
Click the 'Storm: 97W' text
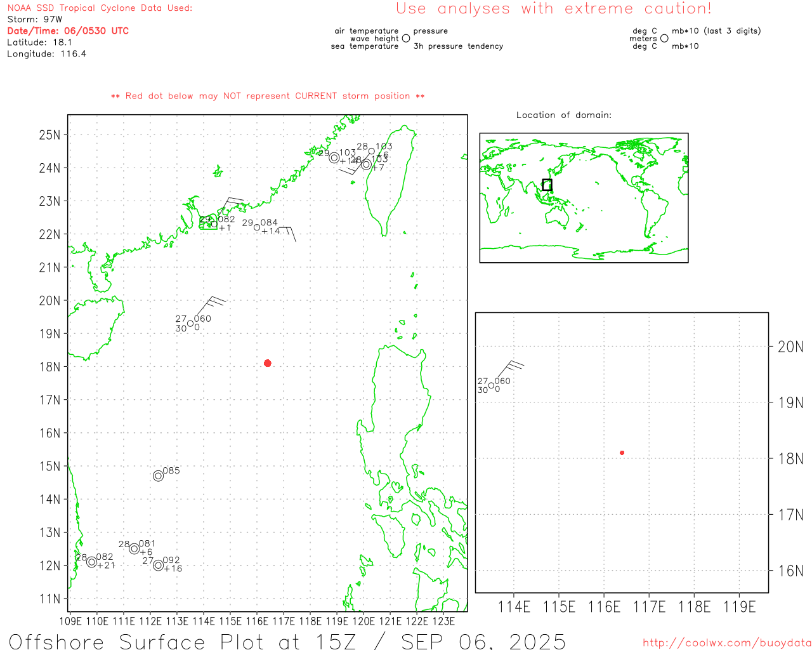[x=35, y=19]
